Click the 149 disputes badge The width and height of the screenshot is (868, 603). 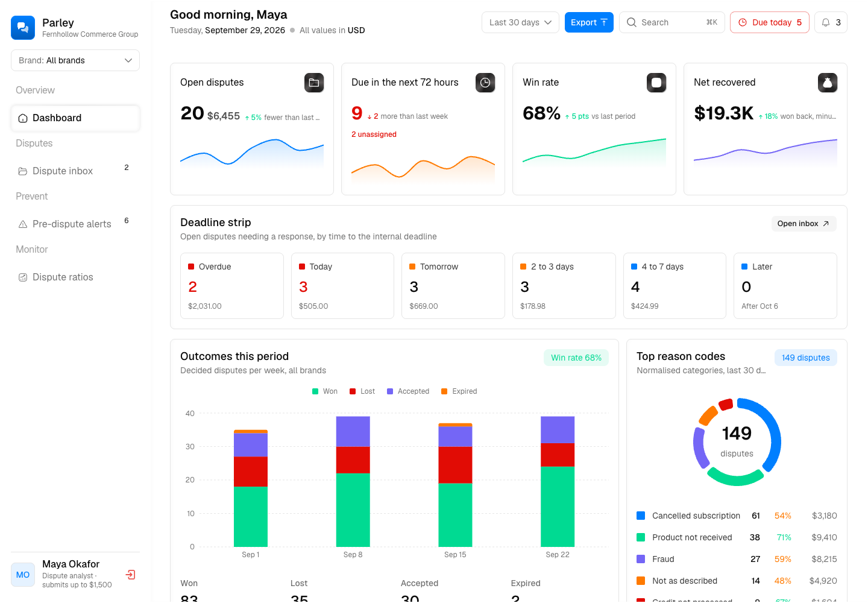point(806,358)
